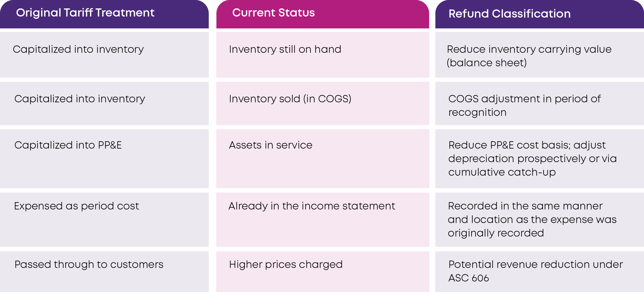The width and height of the screenshot is (644, 292).
Task: Select the Reduce inventory carrying value text
Action: (x=529, y=50)
